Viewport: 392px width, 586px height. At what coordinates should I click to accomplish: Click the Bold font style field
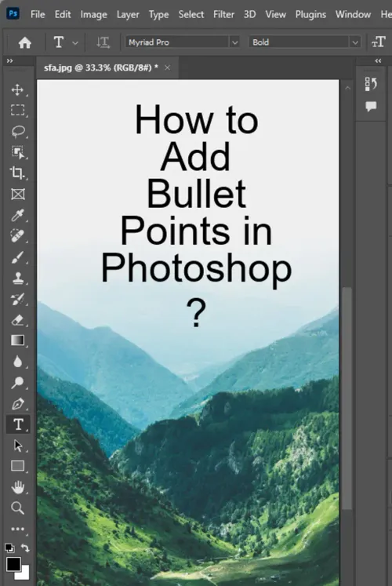(299, 42)
